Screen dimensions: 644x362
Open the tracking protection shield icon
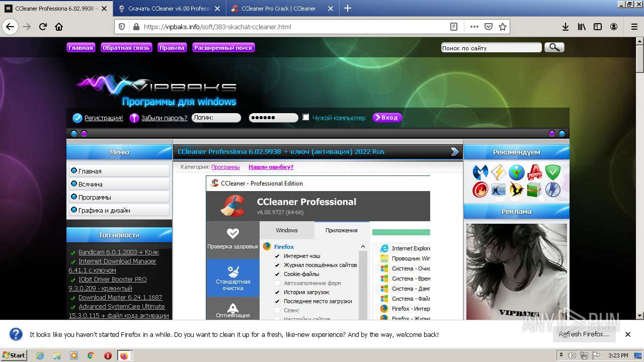[x=121, y=27]
